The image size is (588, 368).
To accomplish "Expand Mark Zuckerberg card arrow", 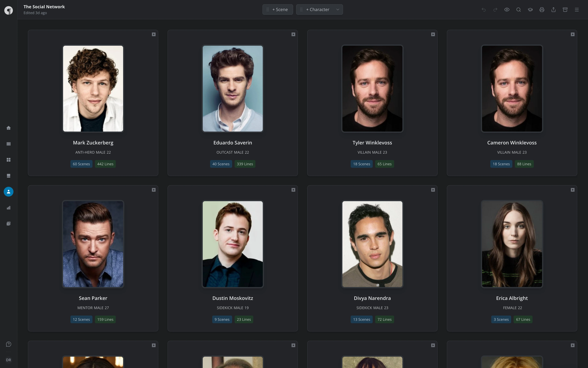I will [x=154, y=34].
